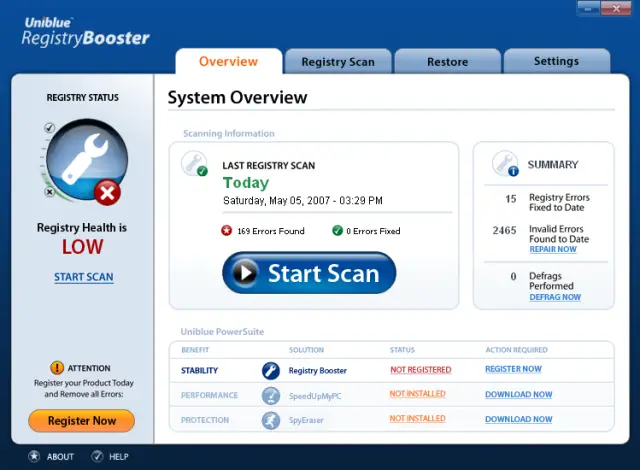Open the Registry Scan tab
Viewport: 640px width, 470px height.
point(338,62)
